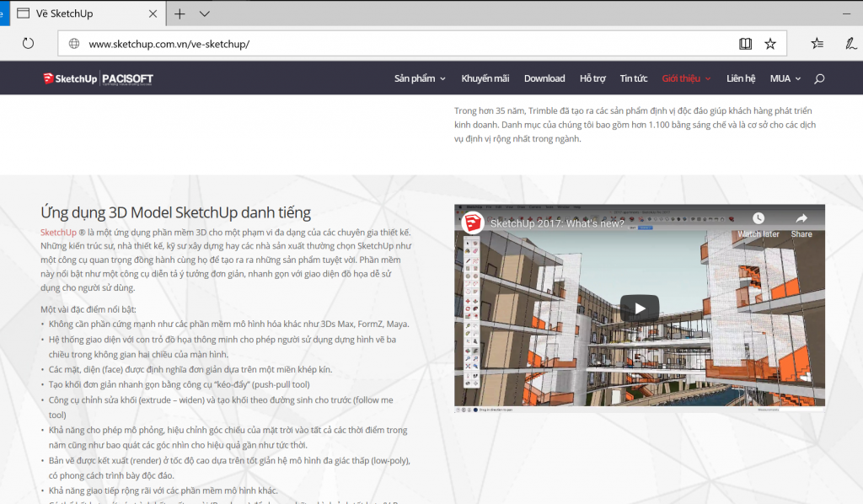Image resolution: width=863 pixels, height=504 pixels.
Task: Open video title 'SketchUp 2017: What's new?'
Action: 557,223
